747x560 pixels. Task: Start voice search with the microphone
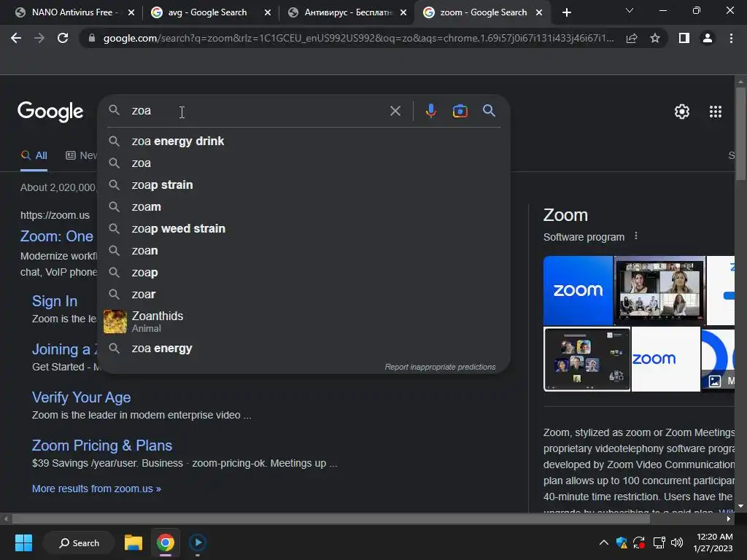(x=430, y=111)
